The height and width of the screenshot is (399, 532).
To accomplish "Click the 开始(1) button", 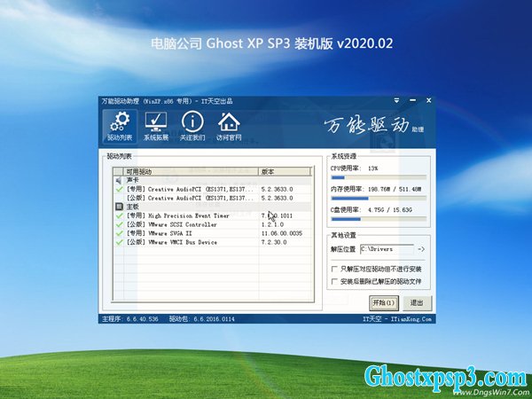I will pyautogui.click(x=384, y=303).
